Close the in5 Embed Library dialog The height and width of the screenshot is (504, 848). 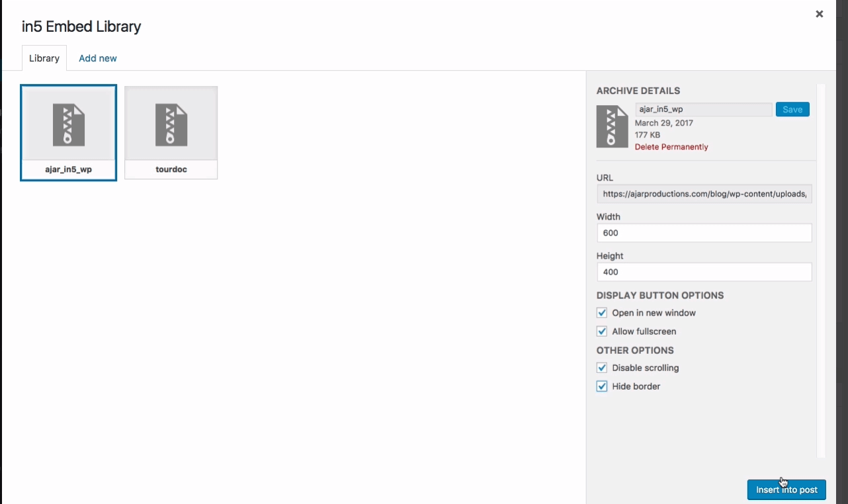coord(820,14)
